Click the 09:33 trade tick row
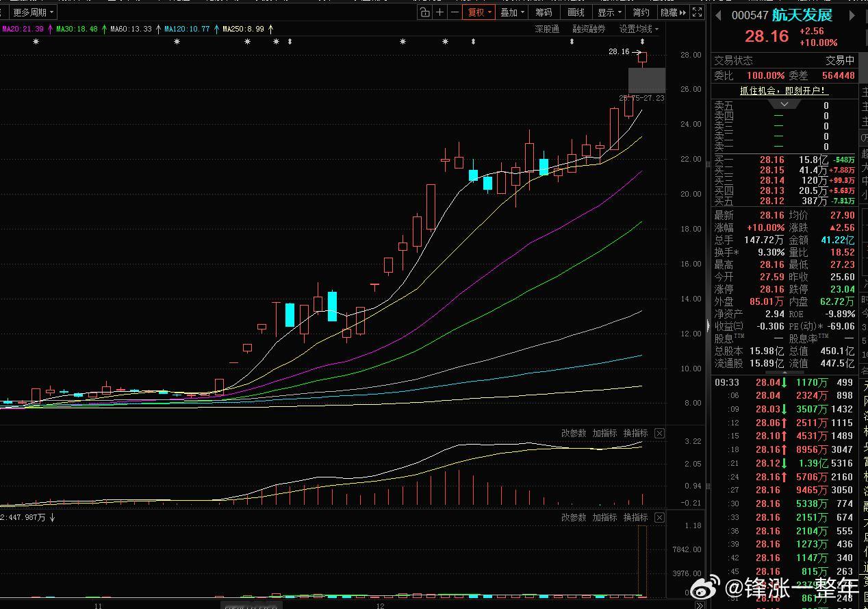 pos(784,382)
